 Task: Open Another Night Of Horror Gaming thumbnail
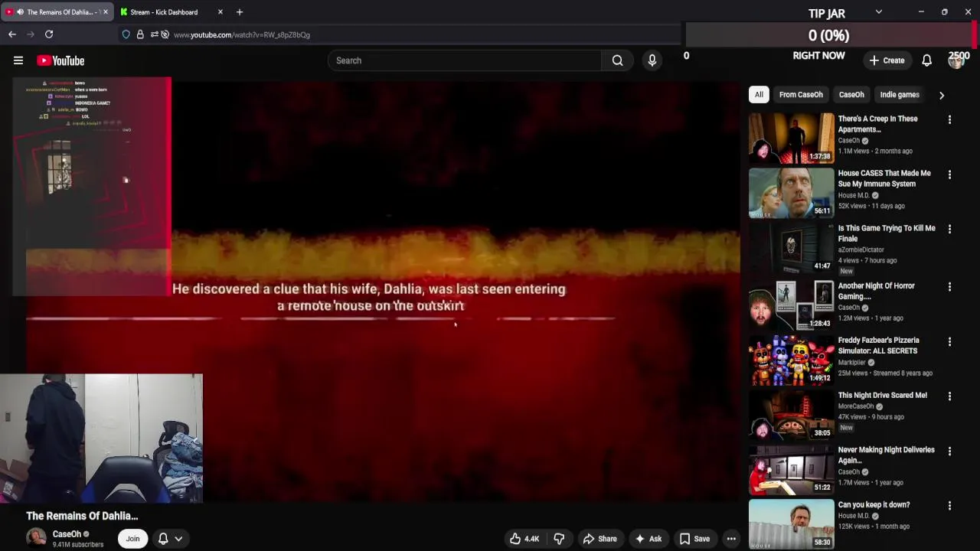pyautogui.click(x=791, y=304)
